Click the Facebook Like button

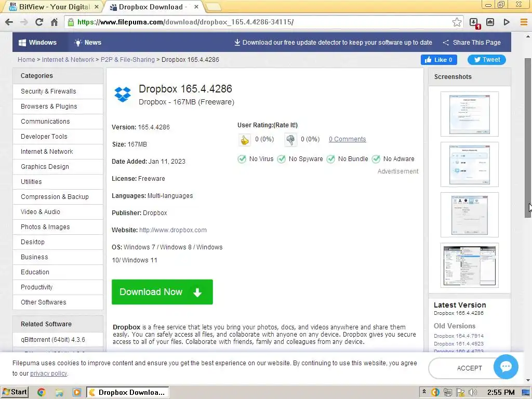[438, 60]
